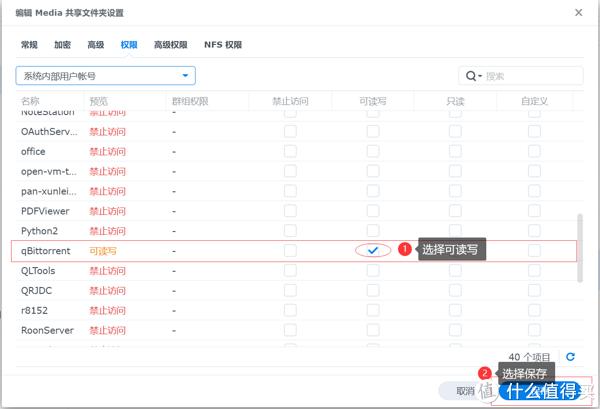Uncheck 可读写 for qBittorrent
This screenshot has width=600, height=409.
click(x=373, y=251)
